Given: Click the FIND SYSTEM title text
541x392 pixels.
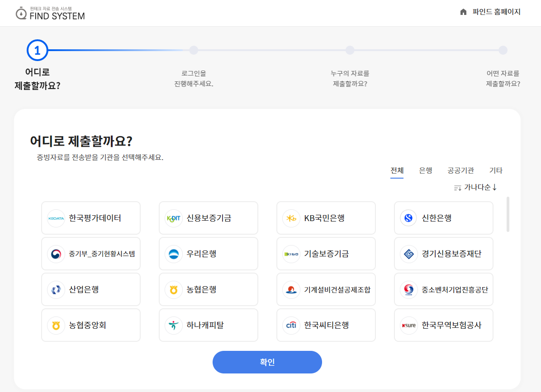Looking at the screenshot, I should tap(57, 16).
